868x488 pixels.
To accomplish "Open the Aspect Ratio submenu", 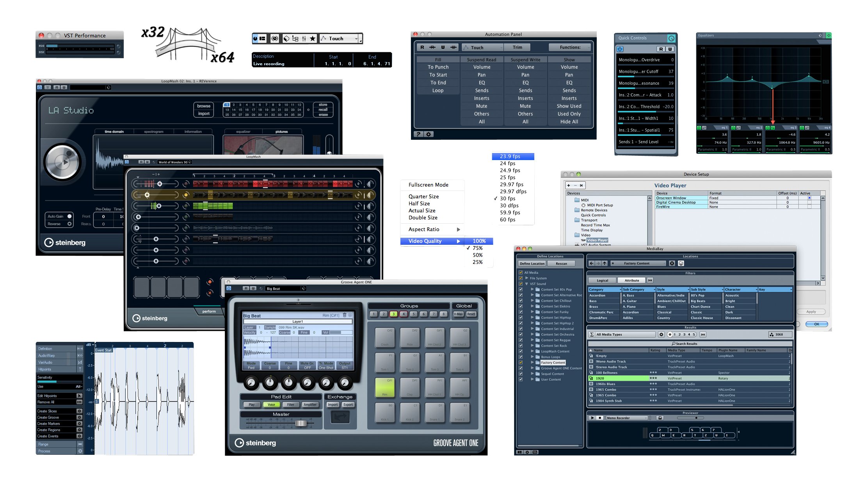I will (x=432, y=230).
